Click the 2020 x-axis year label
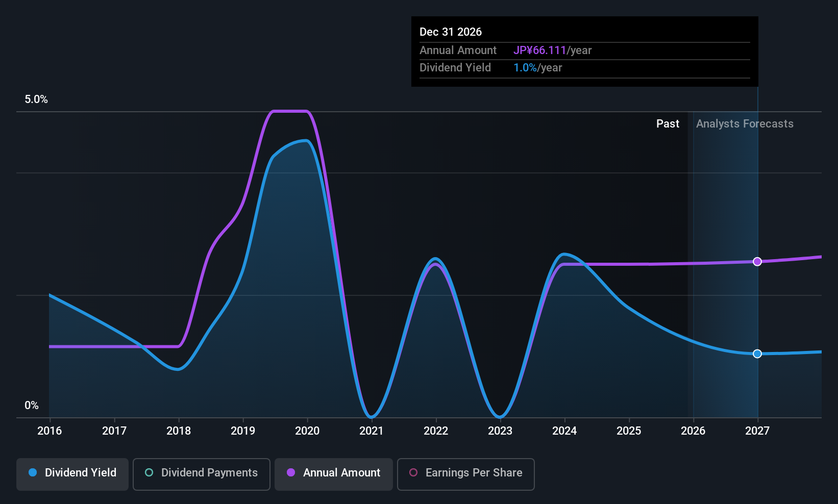 (x=307, y=431)
